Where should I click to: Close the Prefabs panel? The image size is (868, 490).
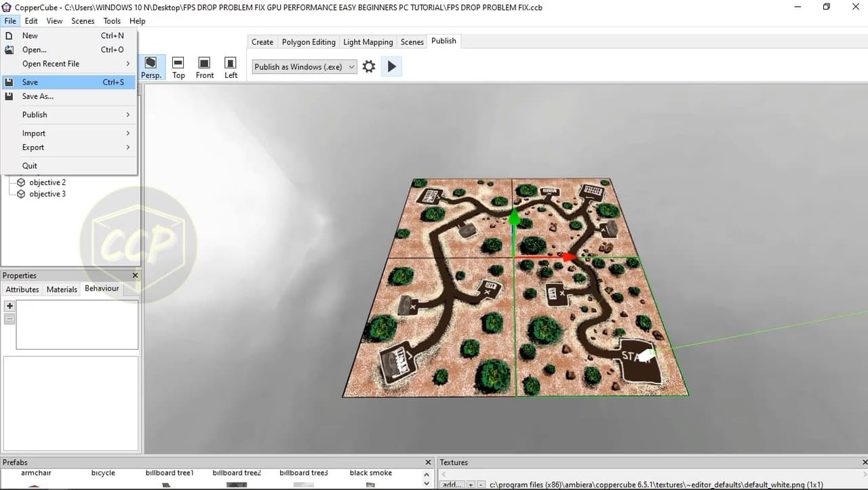(x=428, y=462)
